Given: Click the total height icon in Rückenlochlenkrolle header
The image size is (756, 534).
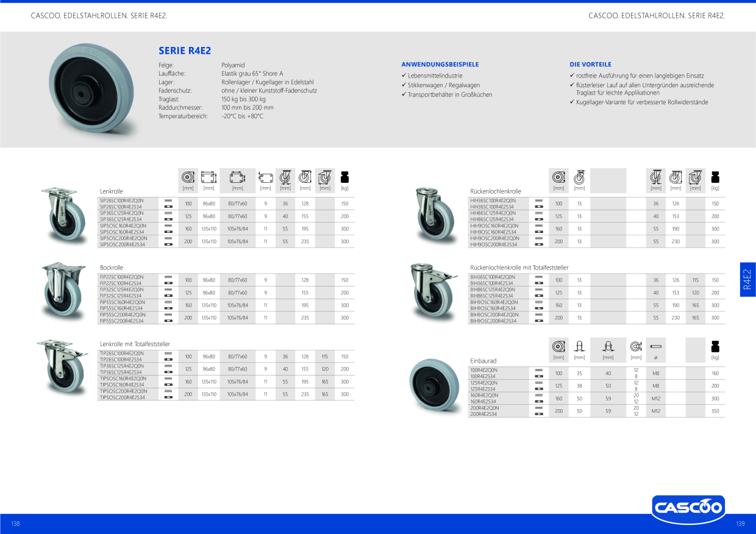Looking at the screenshot, I should click(x=676, y=177).
